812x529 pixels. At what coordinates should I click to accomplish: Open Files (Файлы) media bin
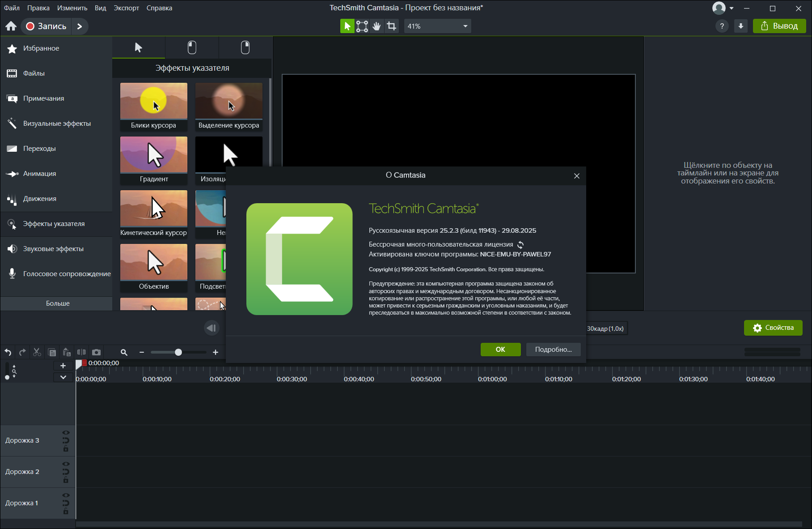56,73
